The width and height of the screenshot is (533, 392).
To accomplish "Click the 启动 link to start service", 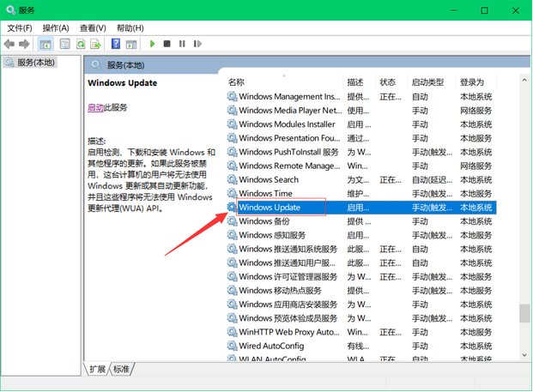I will pyautogui.click(x=95, y=108).
